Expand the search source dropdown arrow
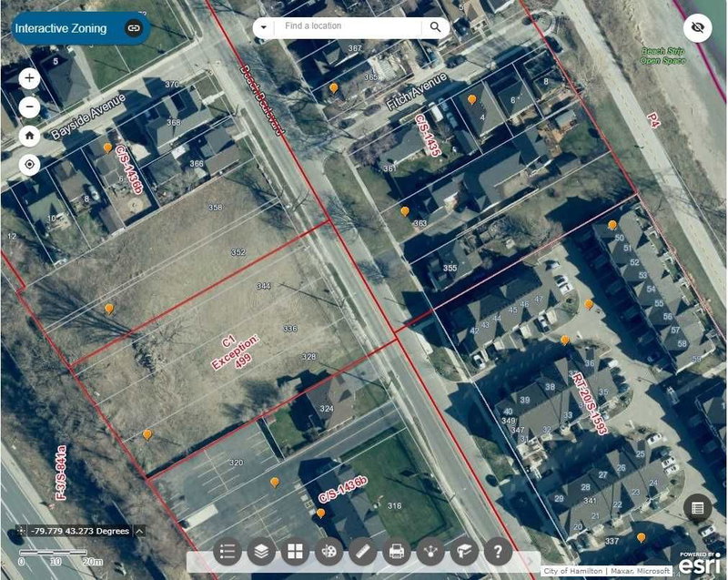728x580 pixels. 263,27
